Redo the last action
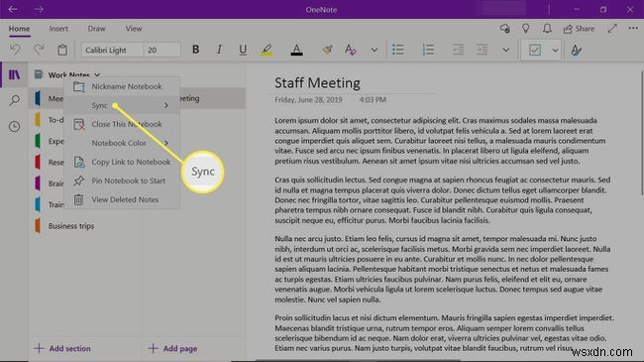The height and width of the screenshot is (362, 644). tap(39, 50)
